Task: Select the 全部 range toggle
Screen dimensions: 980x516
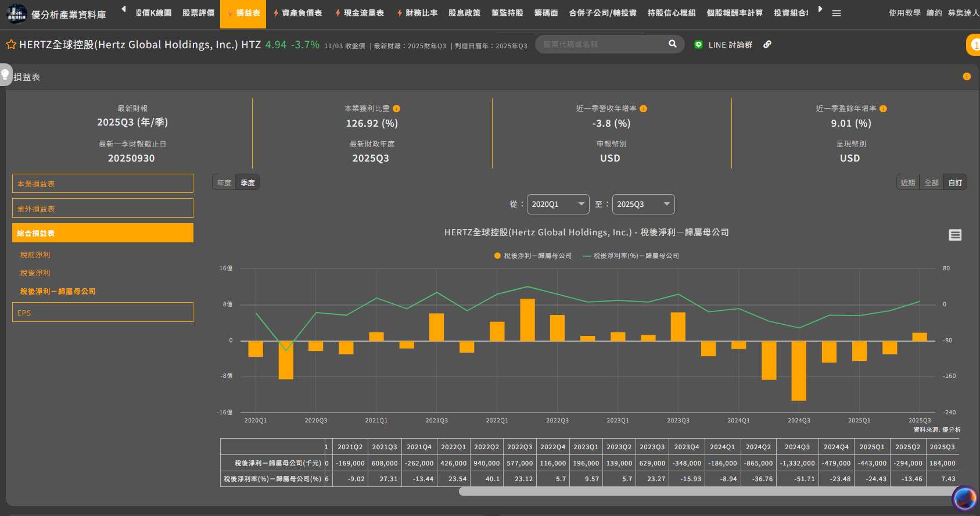Action: [x=931, y=182]
